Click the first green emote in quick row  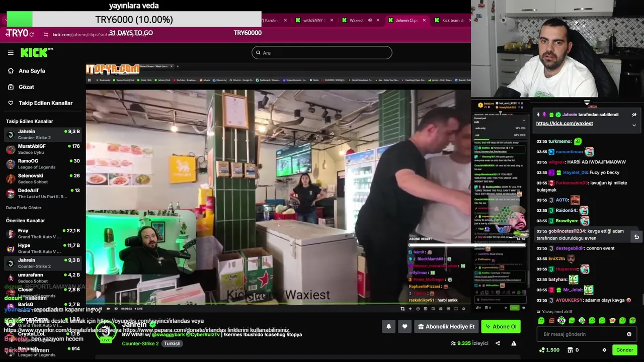point(541,320)
